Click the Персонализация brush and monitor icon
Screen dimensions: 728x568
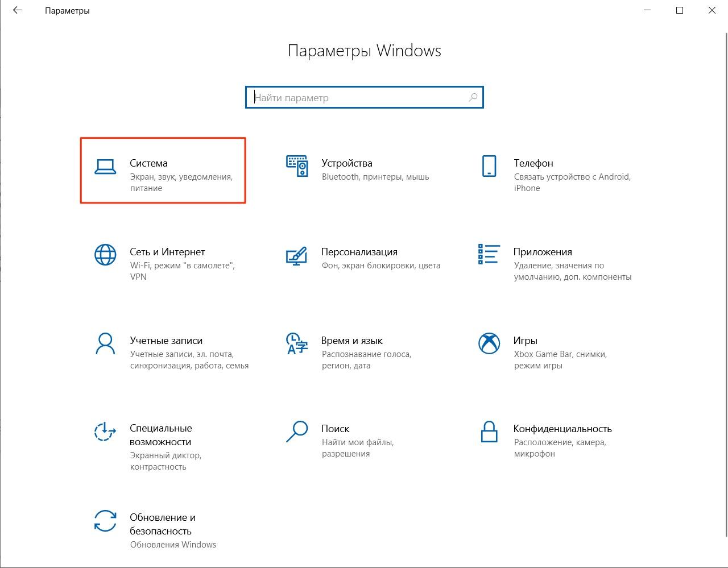tap(296, 255)
